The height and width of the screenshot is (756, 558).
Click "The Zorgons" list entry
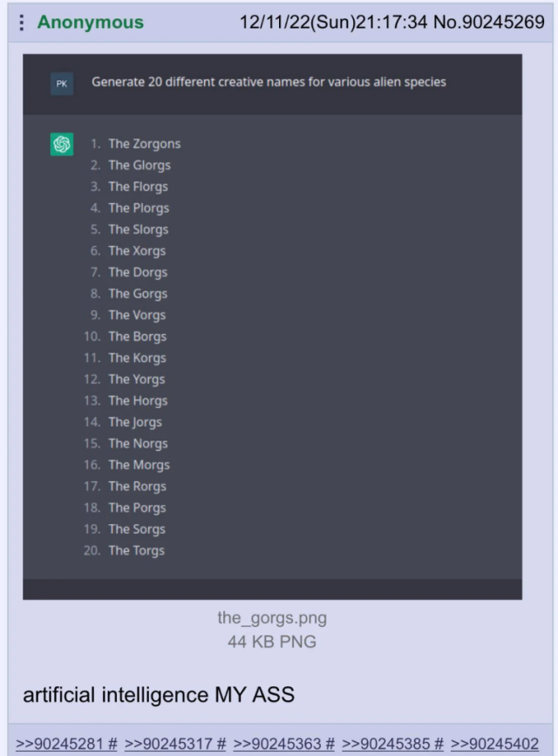[144, 144]
